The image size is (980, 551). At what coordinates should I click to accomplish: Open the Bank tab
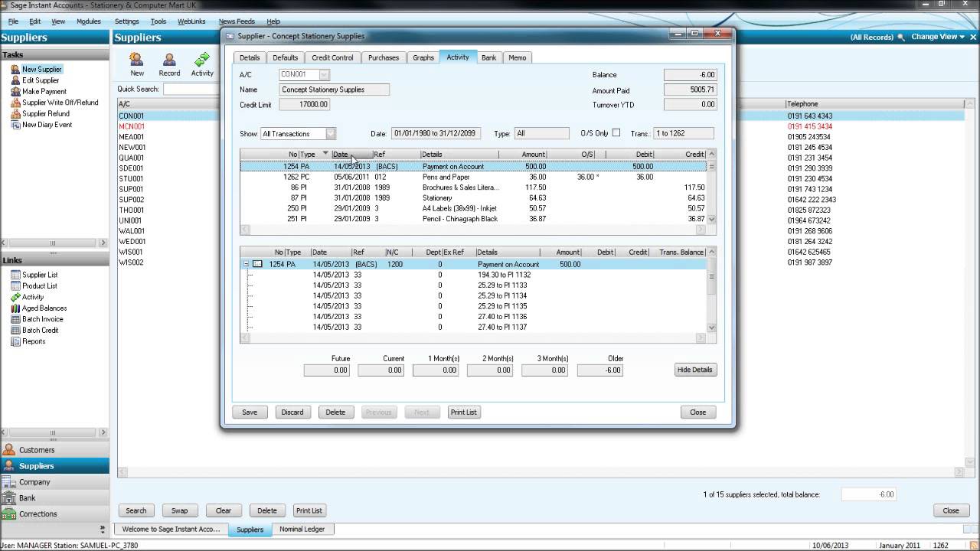488,57
